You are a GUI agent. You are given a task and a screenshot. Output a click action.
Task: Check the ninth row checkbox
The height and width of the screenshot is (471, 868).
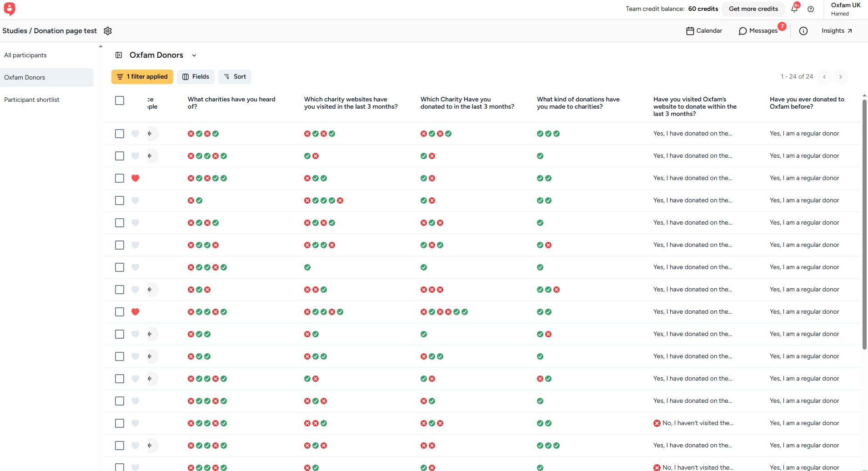click(x=120, y=312)
